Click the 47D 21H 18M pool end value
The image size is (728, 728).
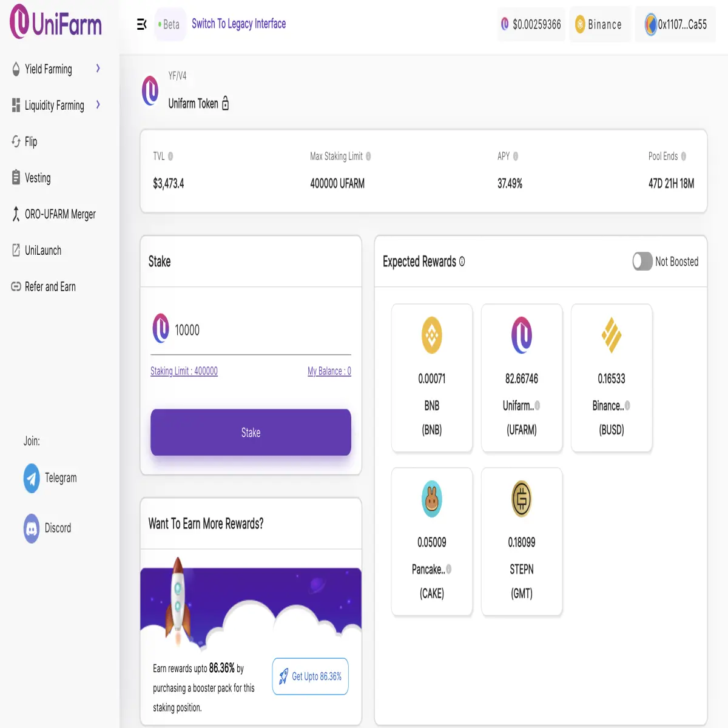(671, 183)
